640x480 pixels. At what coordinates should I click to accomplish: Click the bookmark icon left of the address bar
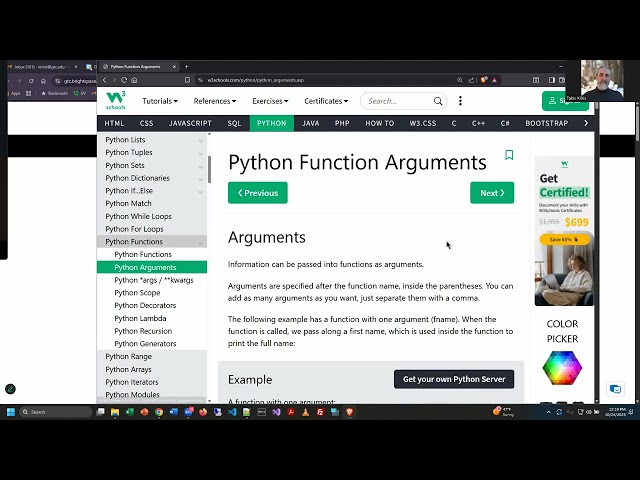pyautogui.click(x=187, y=80)
